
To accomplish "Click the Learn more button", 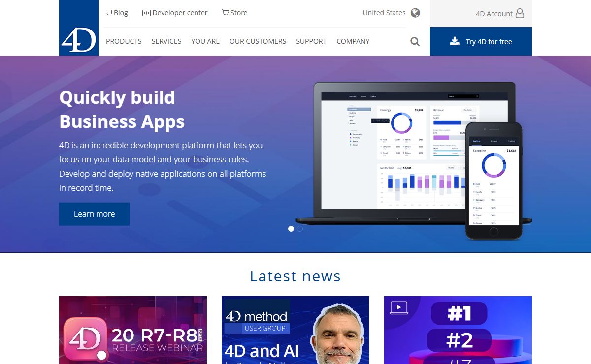I will (94, 214).
